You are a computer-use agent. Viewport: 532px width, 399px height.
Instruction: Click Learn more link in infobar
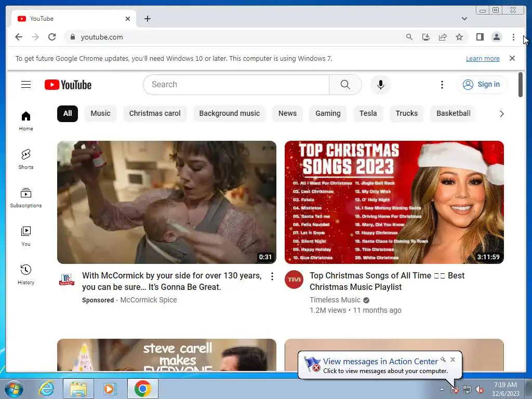483,58
